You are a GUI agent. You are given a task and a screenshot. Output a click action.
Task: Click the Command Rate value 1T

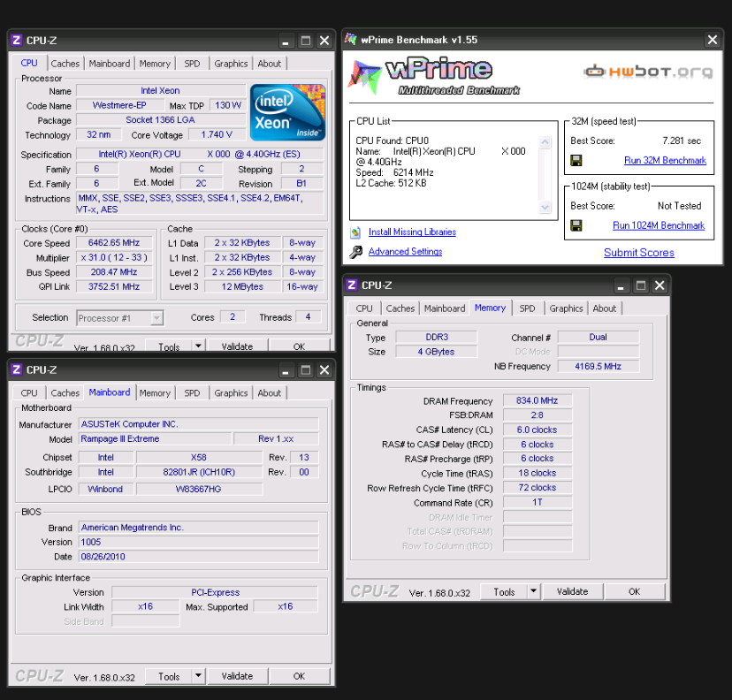538,502
